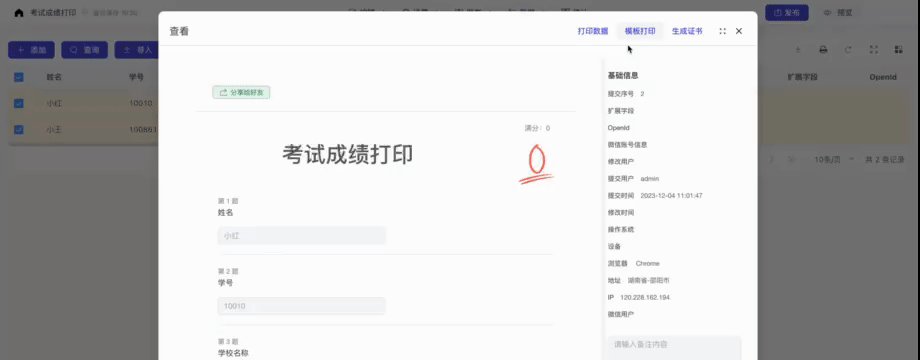Toggle the checkbox on the 小红 row
This screenshot has height=360, width=920.
click(19, 103)
